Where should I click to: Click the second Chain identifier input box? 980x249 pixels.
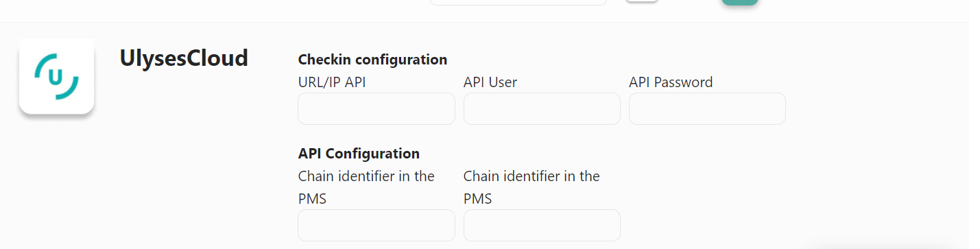(542, 225)
